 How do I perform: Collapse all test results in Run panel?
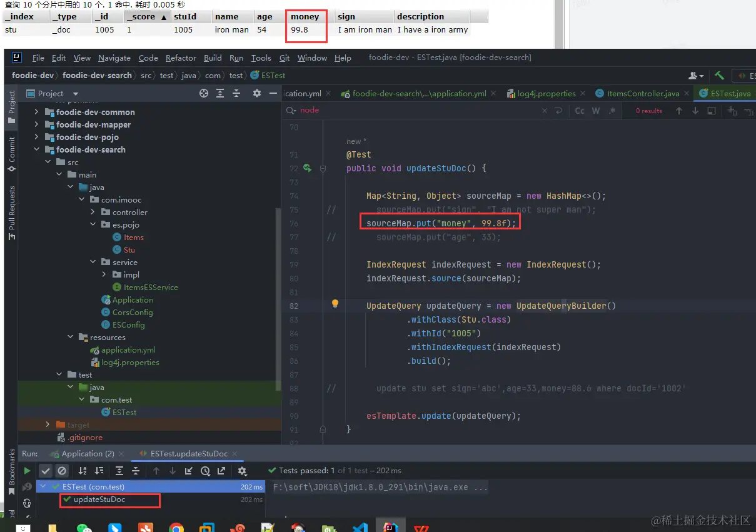136,471
